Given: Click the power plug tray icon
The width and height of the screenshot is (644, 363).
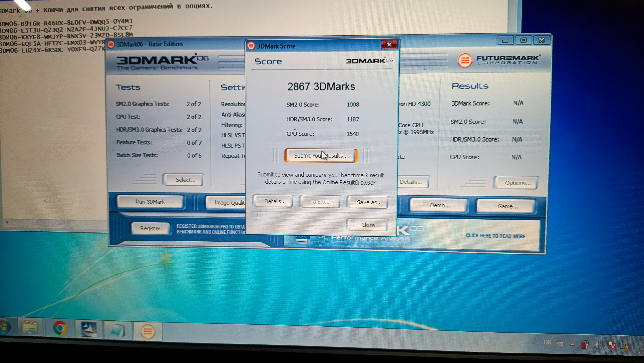Looking at the screenshot, I should coord(585,345).
